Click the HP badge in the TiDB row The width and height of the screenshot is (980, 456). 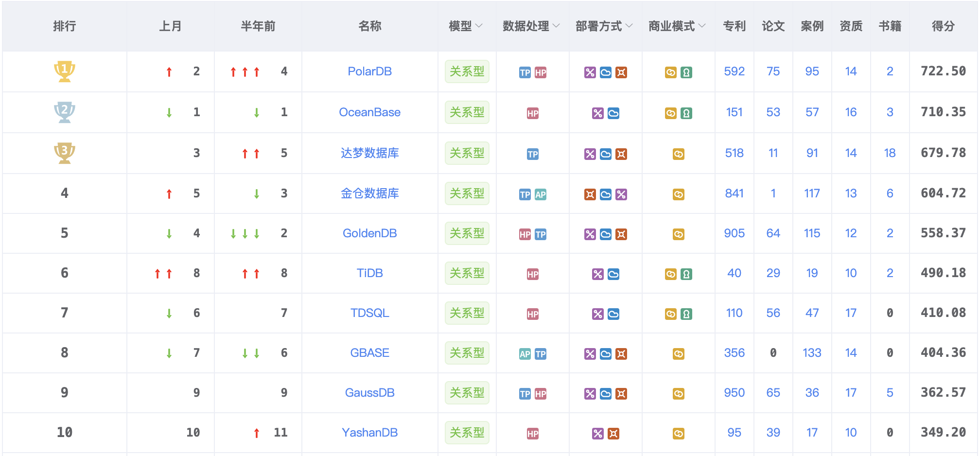click(x=533, y=274)
